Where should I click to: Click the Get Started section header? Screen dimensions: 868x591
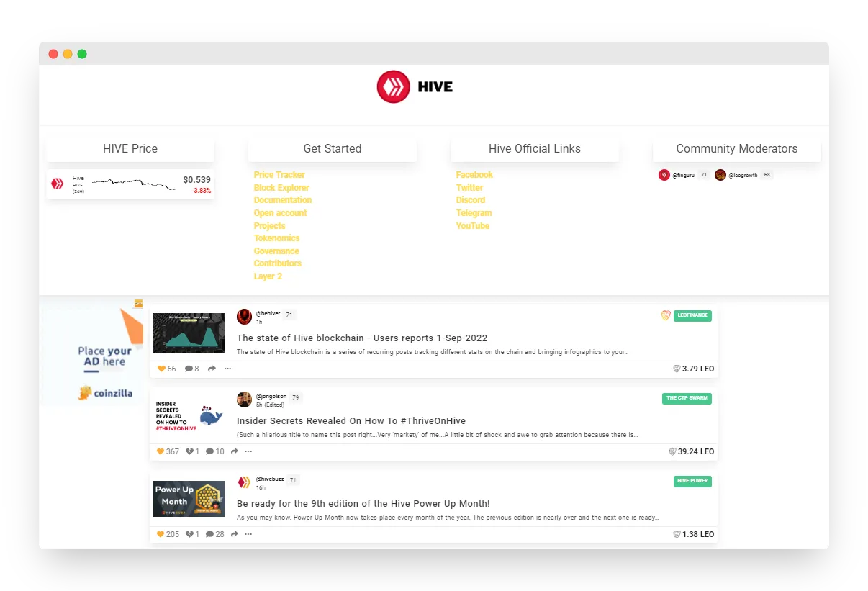point(333,149)
